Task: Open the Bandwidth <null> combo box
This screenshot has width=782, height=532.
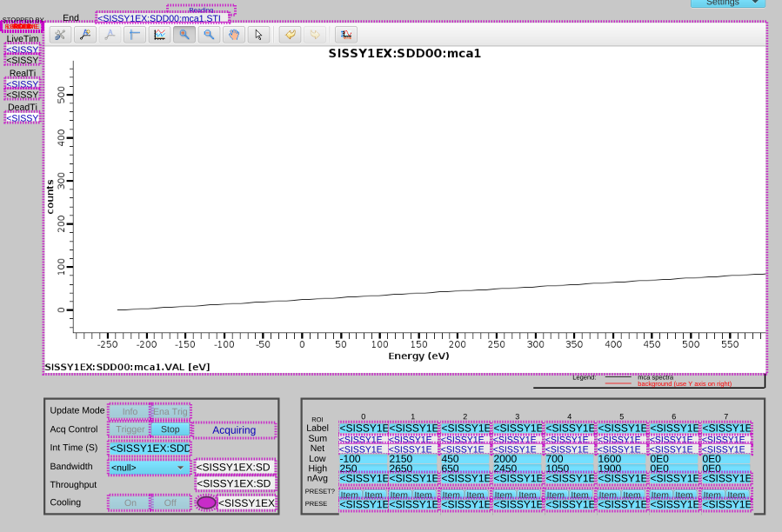Action: coord(149,468)
